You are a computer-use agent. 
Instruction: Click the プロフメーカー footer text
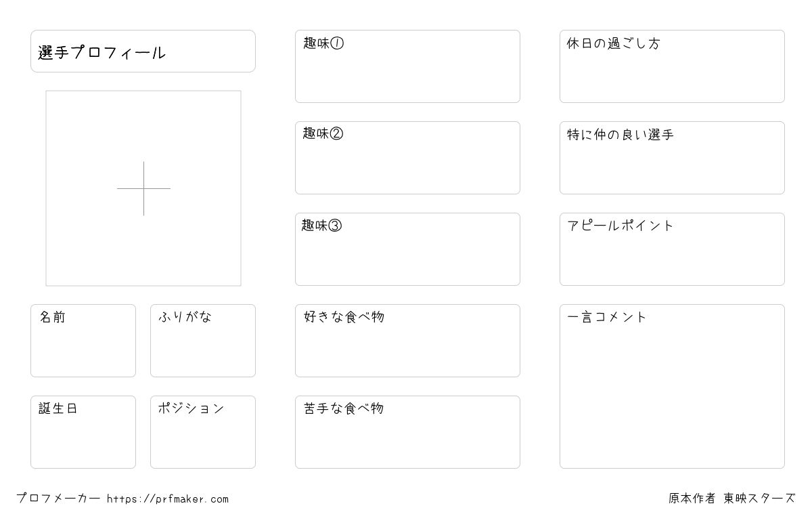58,499
